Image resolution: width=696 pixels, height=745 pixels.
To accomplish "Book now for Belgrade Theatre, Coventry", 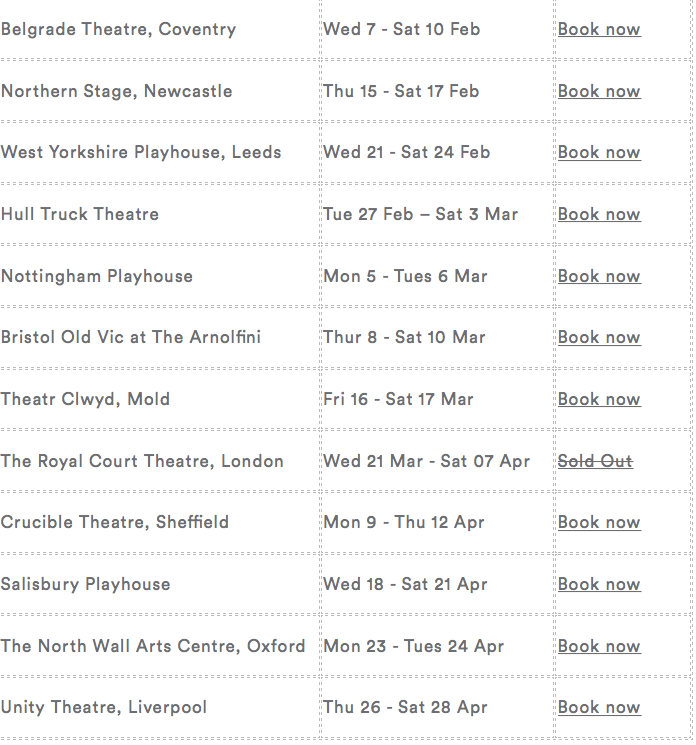I will (x=599, y=29).
